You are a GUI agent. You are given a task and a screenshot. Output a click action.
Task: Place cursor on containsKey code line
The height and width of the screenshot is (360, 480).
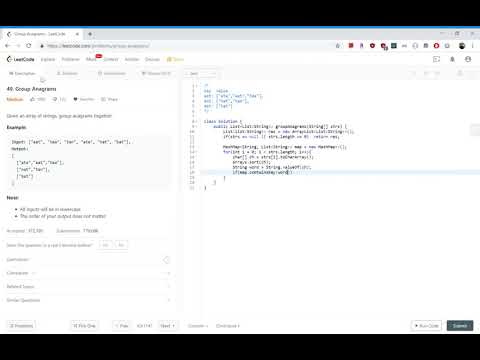(x=262, y=172)
